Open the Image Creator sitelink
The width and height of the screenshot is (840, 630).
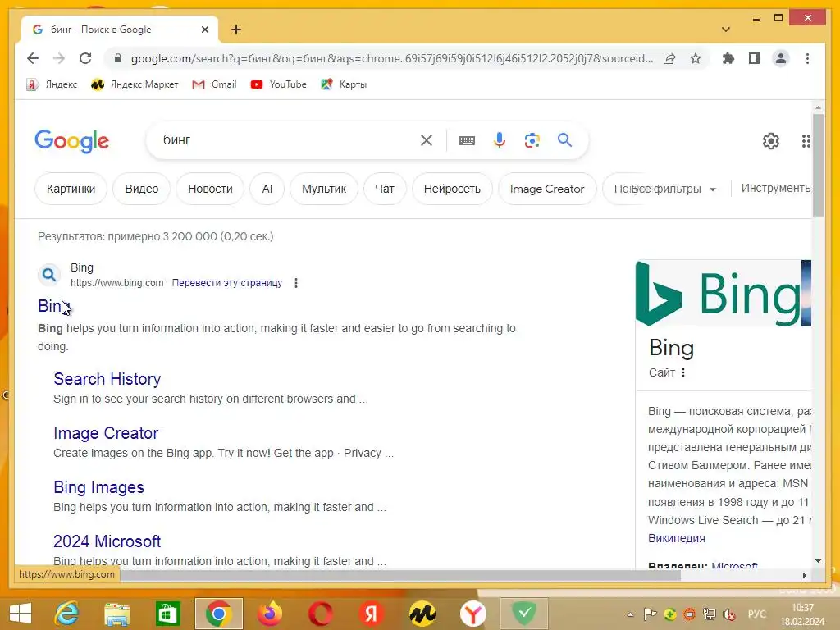click(x=106, y=433)
